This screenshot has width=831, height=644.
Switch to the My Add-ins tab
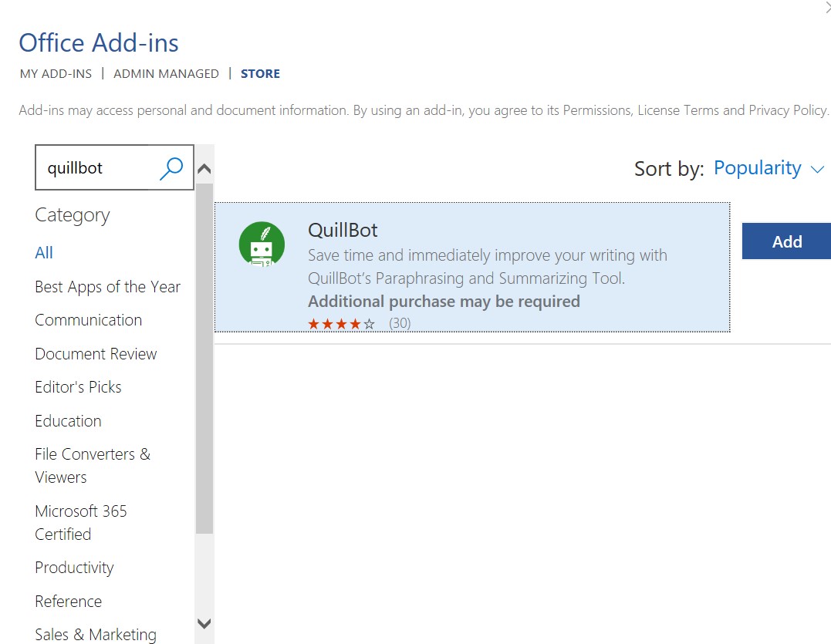click(x=56, y=73)
